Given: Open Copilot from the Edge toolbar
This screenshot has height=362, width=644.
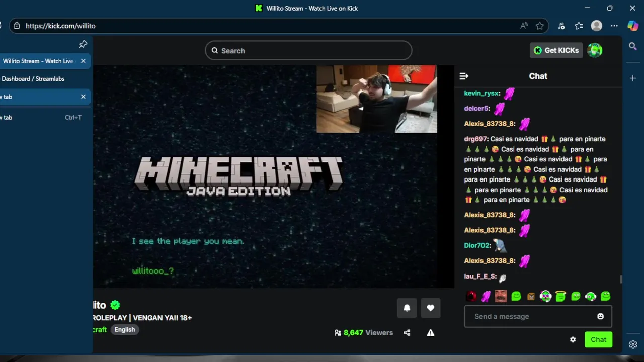Looking at the screenshot, I should tap(633, 26).
